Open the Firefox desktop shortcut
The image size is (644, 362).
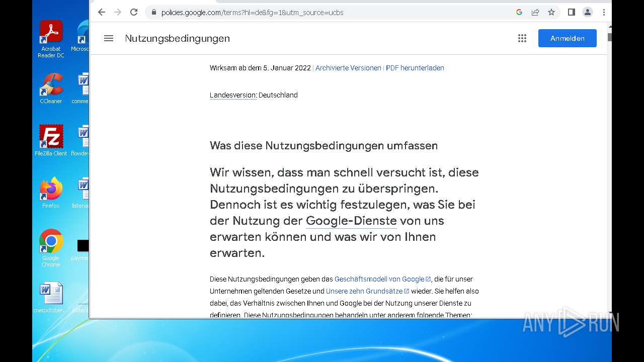coord(51,193)
